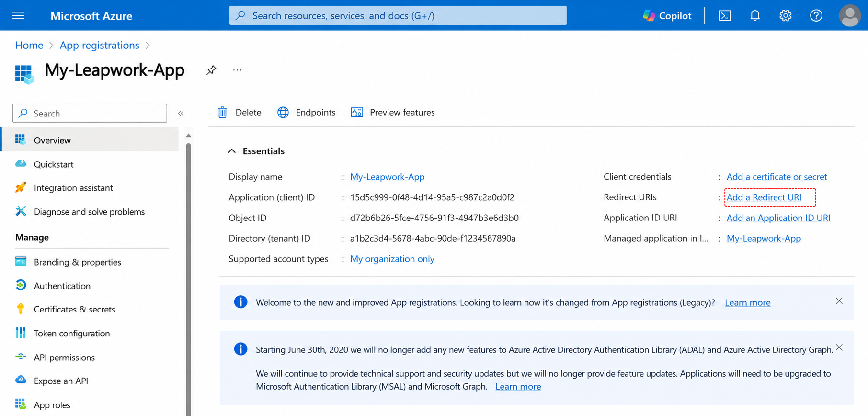Click the Microsoft Azure logo text
The image size is (868, 416).
(x=91, y=16)
